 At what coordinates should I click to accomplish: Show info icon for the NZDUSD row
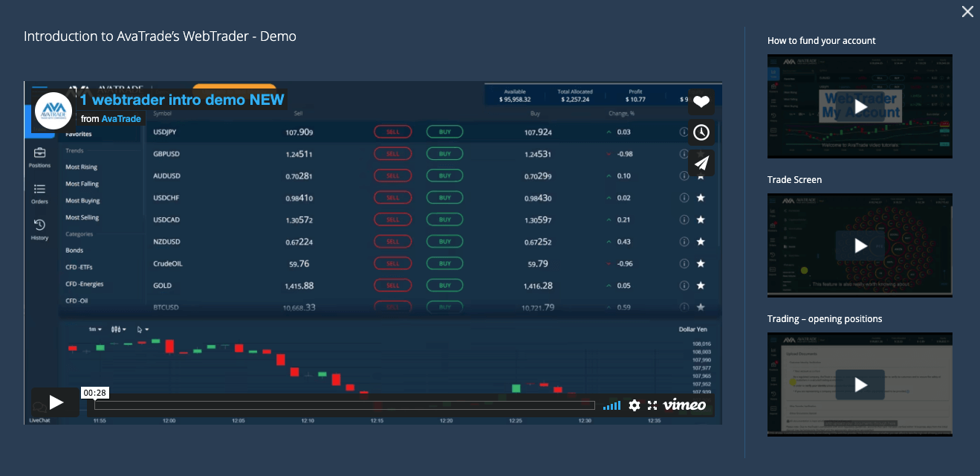[684, 242]
